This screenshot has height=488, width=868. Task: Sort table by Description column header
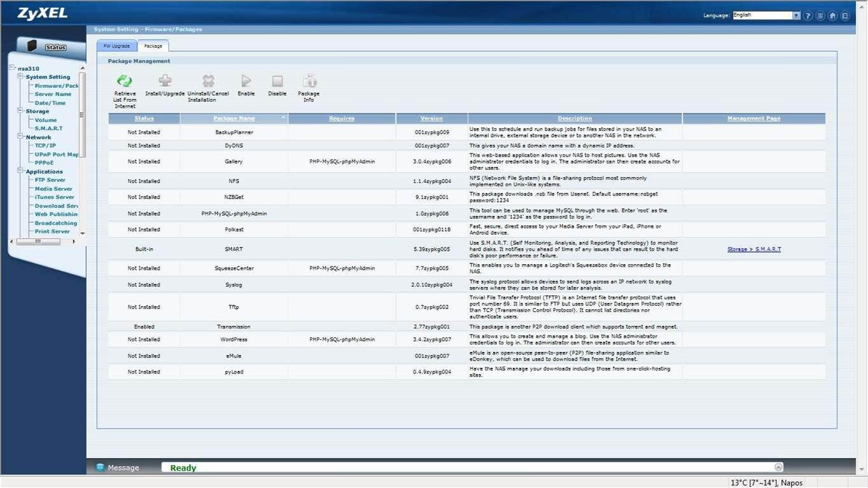(575, 118)
